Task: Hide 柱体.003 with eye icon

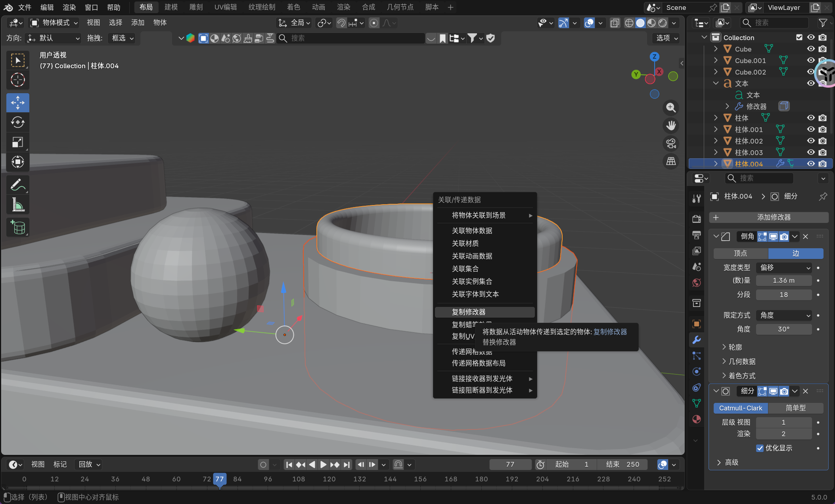Action: (x=811, y=152)
